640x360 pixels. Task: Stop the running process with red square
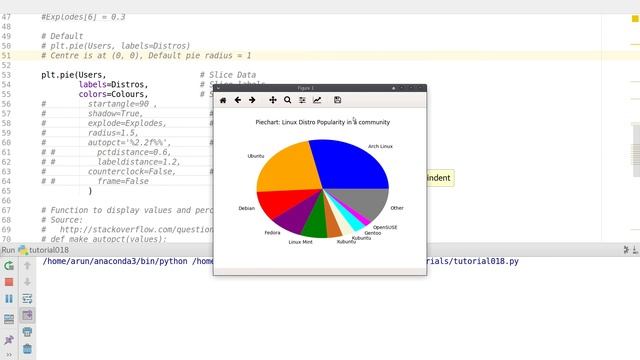(9, 282)
